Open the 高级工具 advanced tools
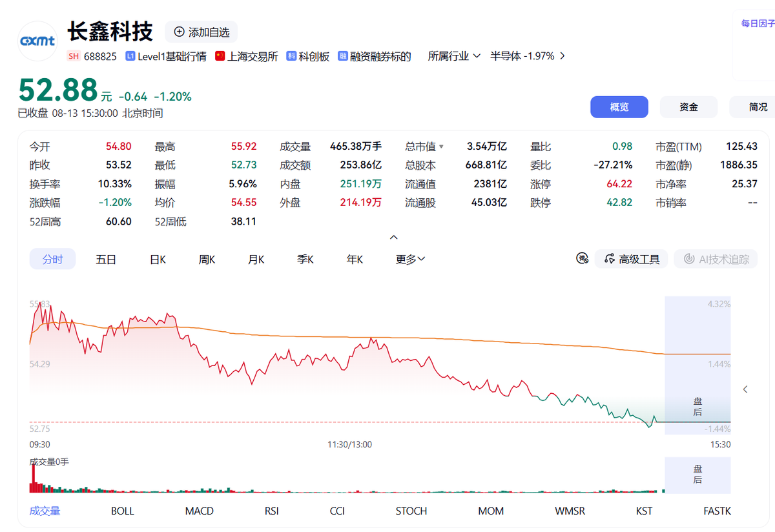 632,260
